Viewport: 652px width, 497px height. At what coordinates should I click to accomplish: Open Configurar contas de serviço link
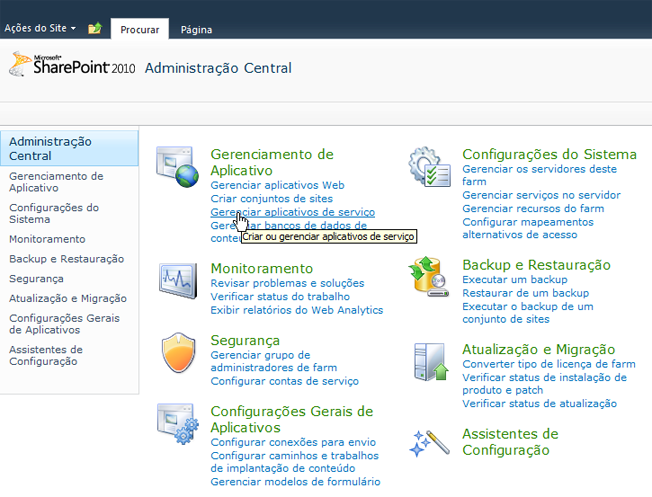[284, 381]
